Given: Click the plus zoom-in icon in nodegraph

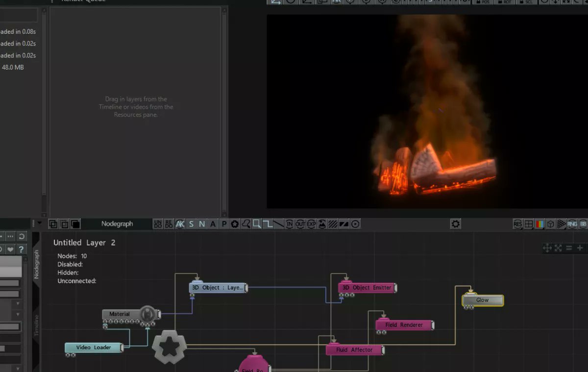Looking at the screenshot, I should coord(580,248).
